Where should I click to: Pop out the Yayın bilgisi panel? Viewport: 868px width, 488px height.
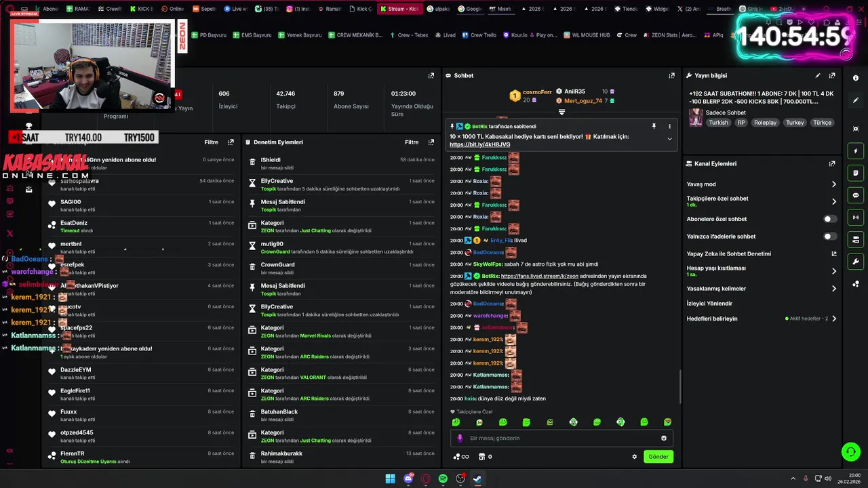tap(832, 75)
